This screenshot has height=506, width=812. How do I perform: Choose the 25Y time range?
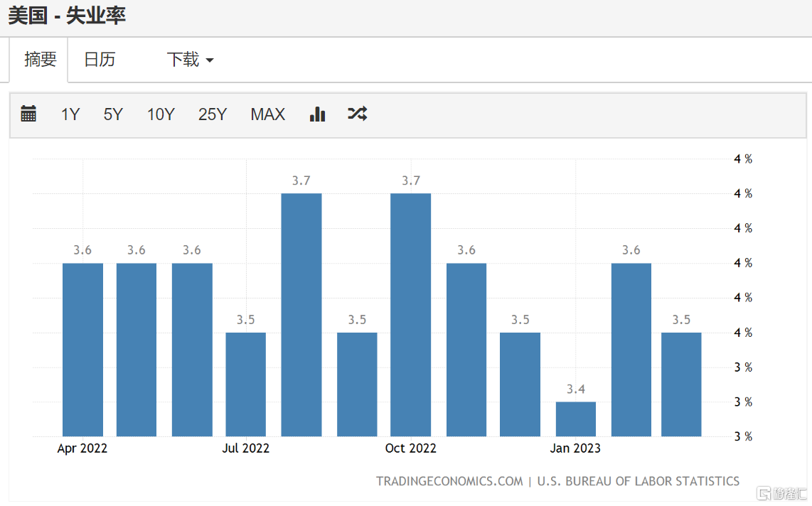click(x=213, y=114)
